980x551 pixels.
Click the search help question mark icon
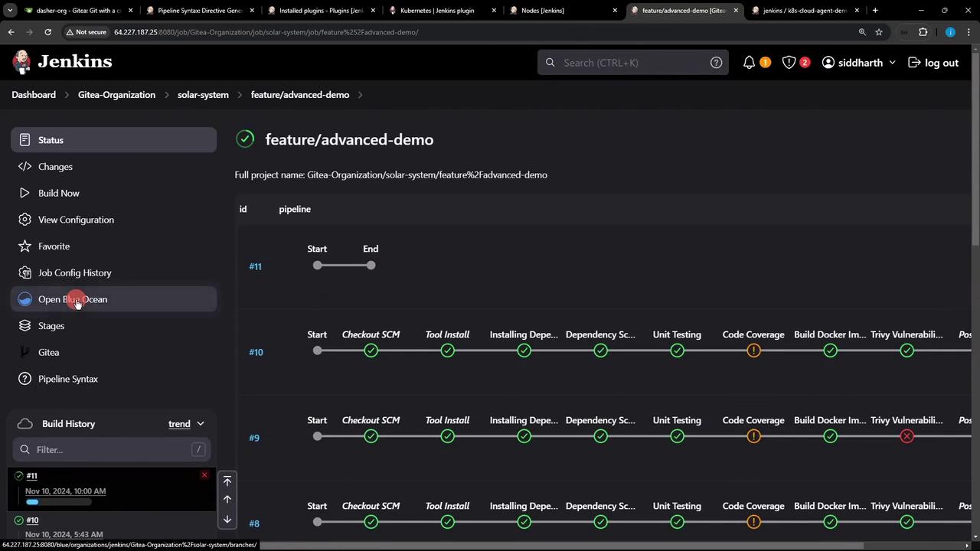716,63
